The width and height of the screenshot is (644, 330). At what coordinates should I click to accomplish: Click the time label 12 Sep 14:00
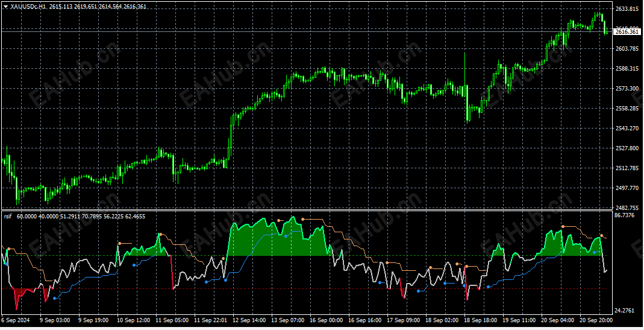(249, 320)
